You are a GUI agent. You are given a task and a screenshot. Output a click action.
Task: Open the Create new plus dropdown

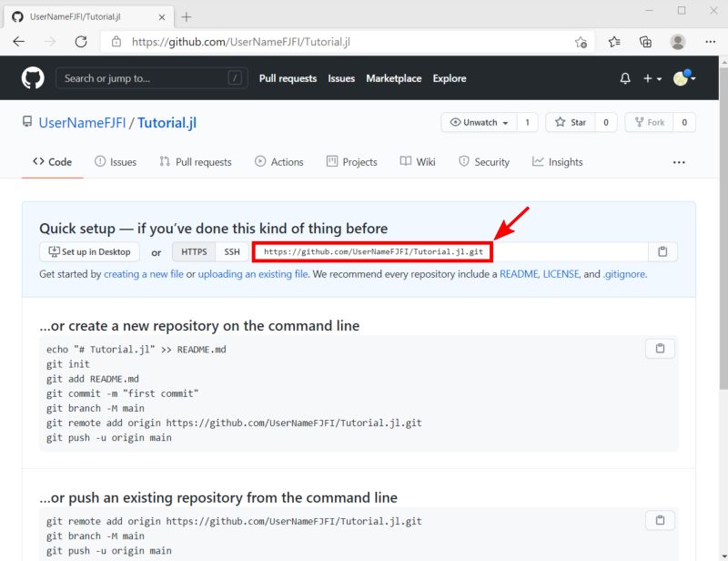click(x=652, y=78)
